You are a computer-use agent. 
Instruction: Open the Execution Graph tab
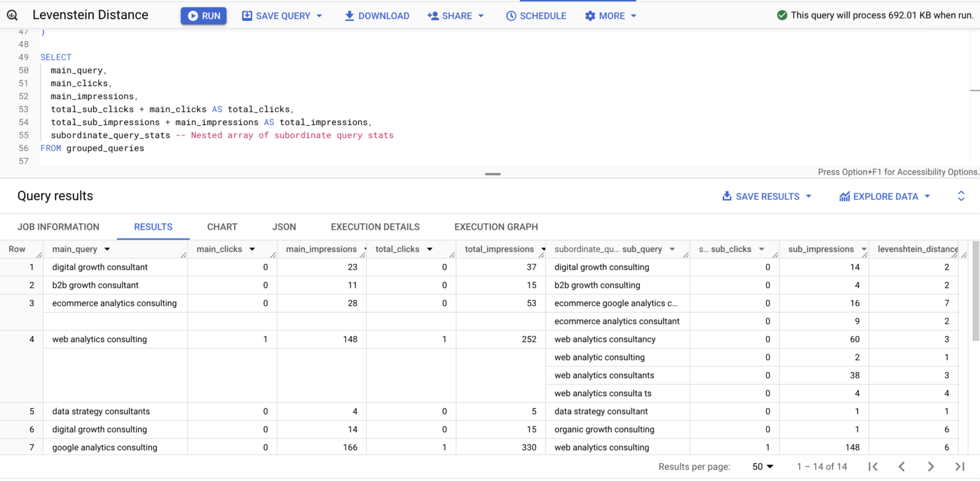click(x=496, y=226)
